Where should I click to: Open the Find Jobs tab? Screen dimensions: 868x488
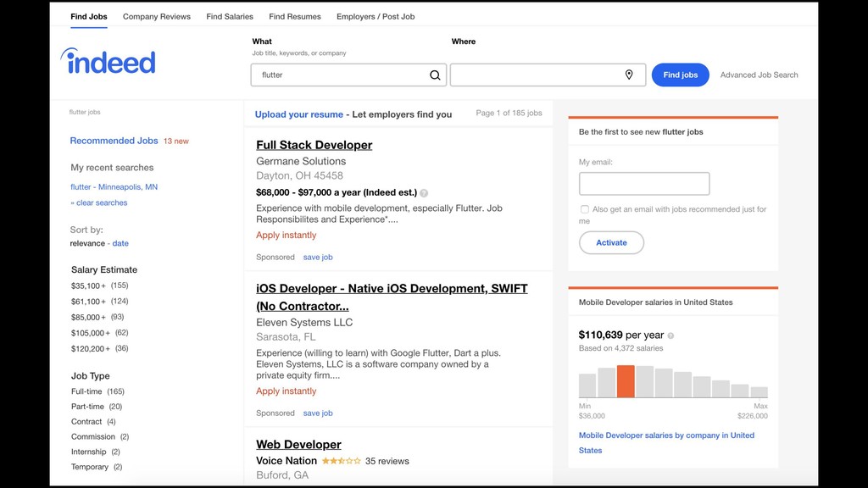[x=89, y=17]
